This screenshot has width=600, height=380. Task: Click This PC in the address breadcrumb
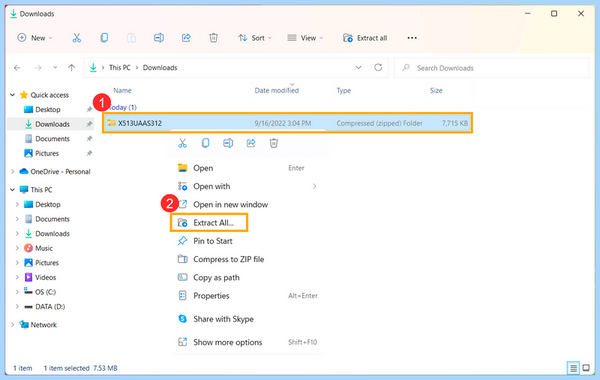coord(120,67)
